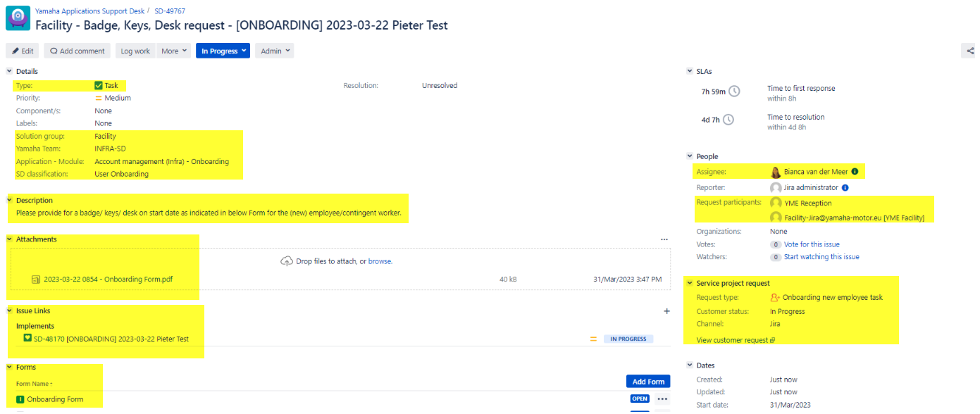Click the issue type icon beside SD-48170
Viewport: 980px width, 414px height.
pos(27,339)
